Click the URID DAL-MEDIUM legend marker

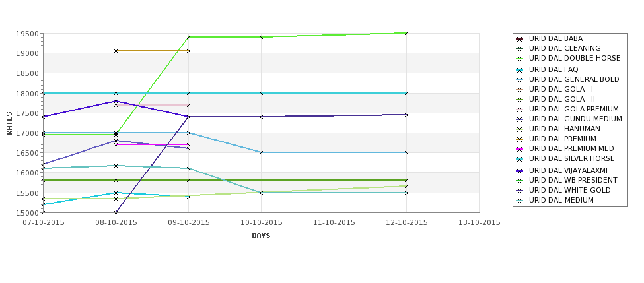point(520,201)
